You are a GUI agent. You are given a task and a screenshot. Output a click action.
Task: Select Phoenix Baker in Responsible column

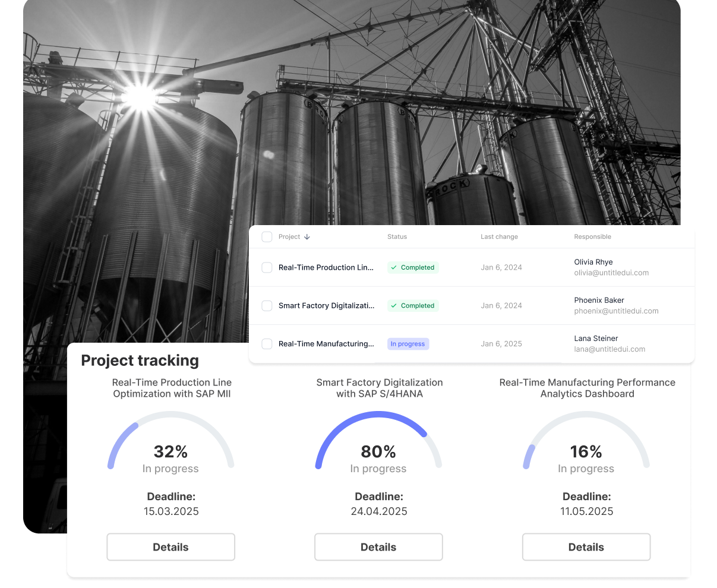point(599,301)
